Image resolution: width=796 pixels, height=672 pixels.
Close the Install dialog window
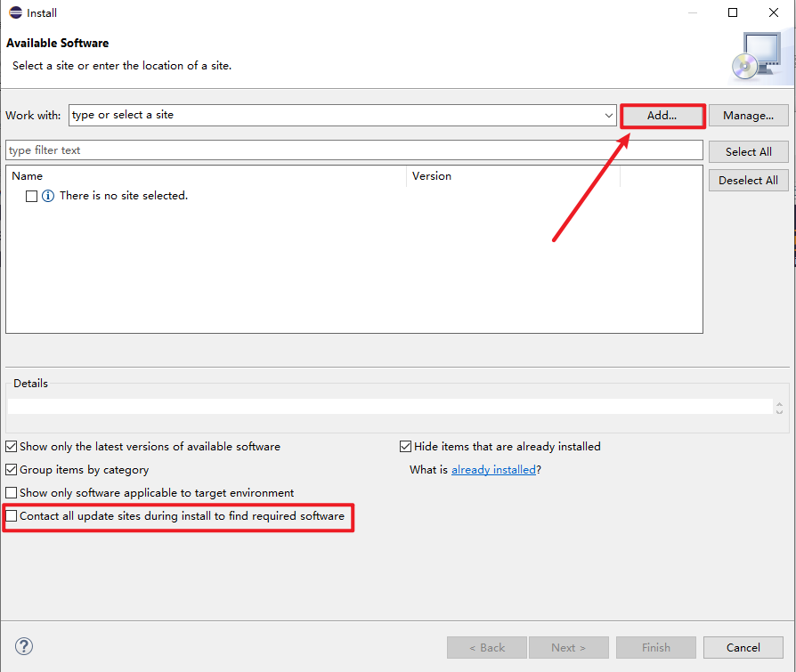pos(774,13)
